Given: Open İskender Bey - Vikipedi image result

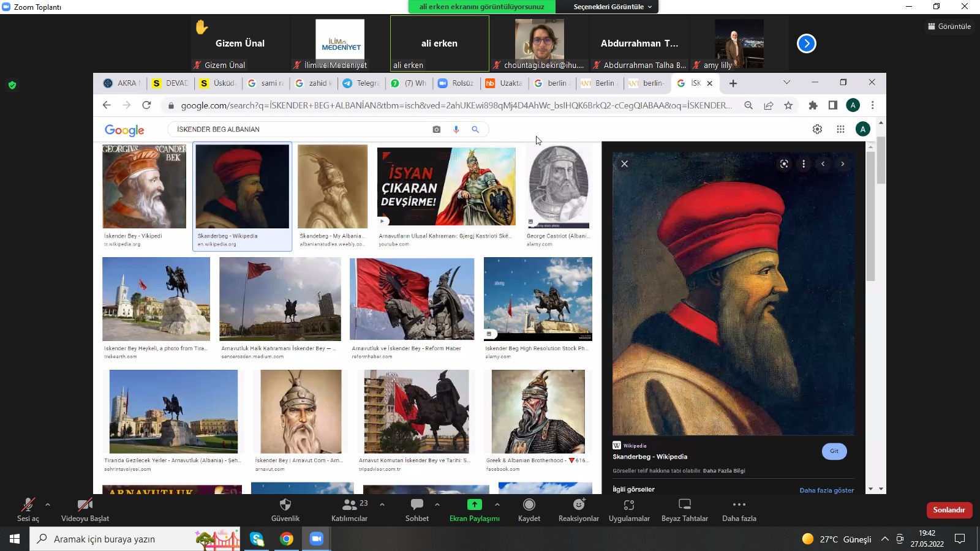Looking at the screenshot, I should pyautogui.click(x=144, y=186).
